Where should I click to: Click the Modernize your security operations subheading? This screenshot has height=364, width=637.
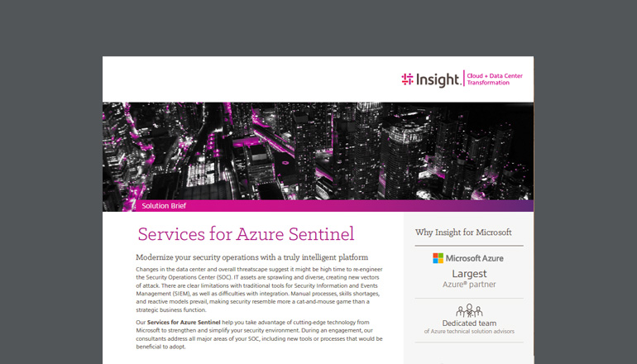pyautogui.click(x=251, y=257)
